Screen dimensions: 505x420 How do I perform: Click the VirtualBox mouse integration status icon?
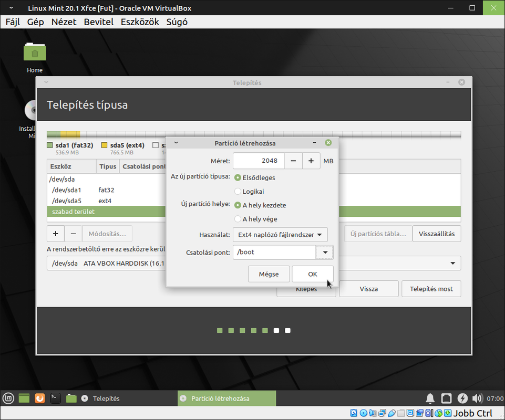[x=438, y=413]
